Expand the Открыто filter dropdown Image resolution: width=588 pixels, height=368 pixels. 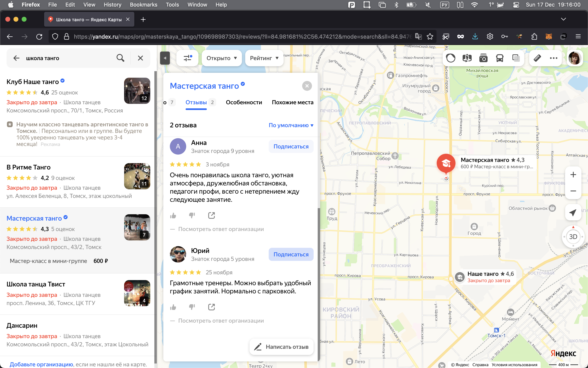222,58
